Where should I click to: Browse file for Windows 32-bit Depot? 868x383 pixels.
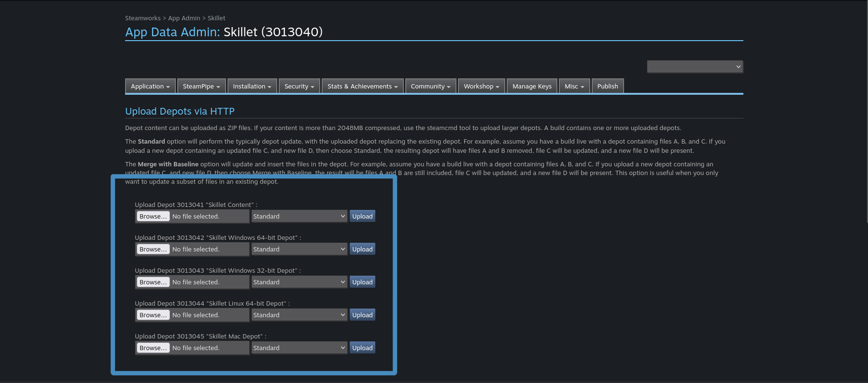pos(153,282)
